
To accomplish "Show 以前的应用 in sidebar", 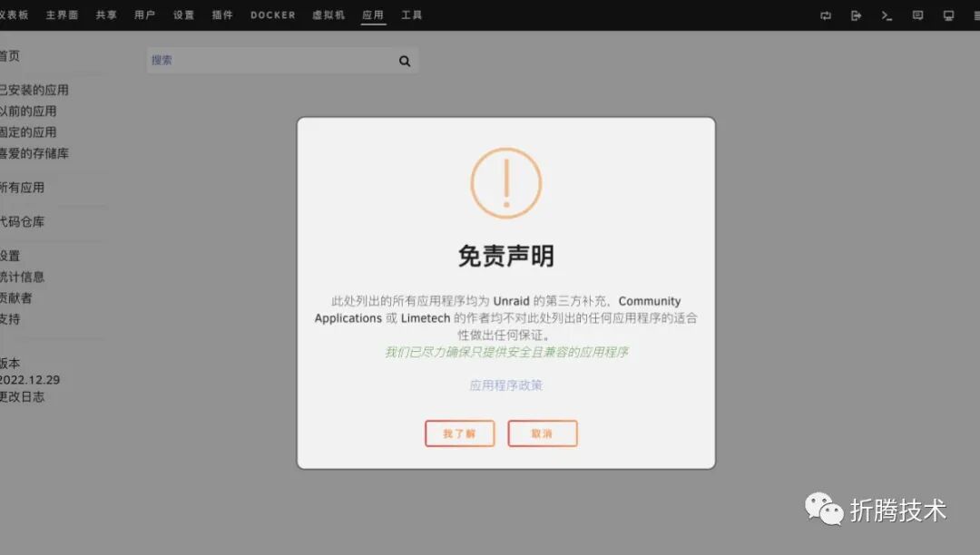I will [28, 112].
